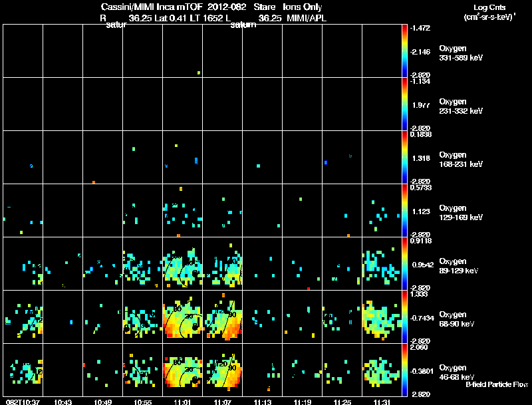Screen dimensions: 532x405
Task: Click the 10:55 Oxygen 68-90 keV panel
Action: click(143, 317)
